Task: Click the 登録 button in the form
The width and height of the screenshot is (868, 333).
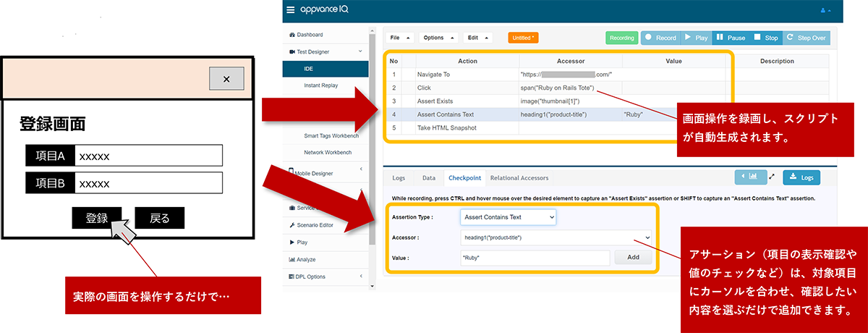Action: click(x=97, y=218)
